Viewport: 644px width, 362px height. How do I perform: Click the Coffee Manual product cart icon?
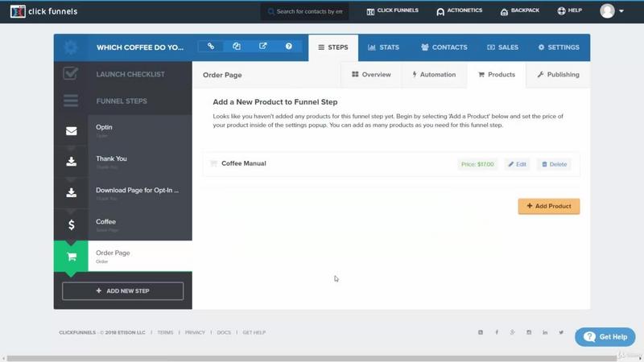[x=213, y=164]
